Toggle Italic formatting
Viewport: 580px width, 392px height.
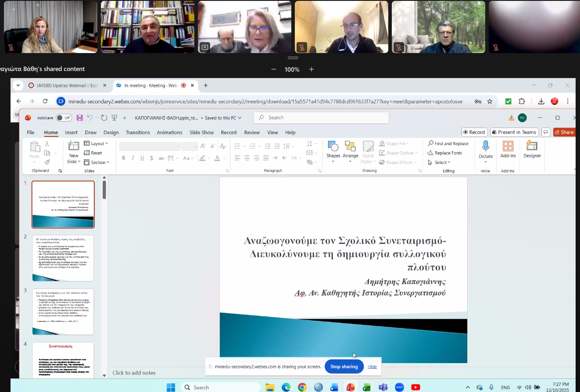[133, 158]
